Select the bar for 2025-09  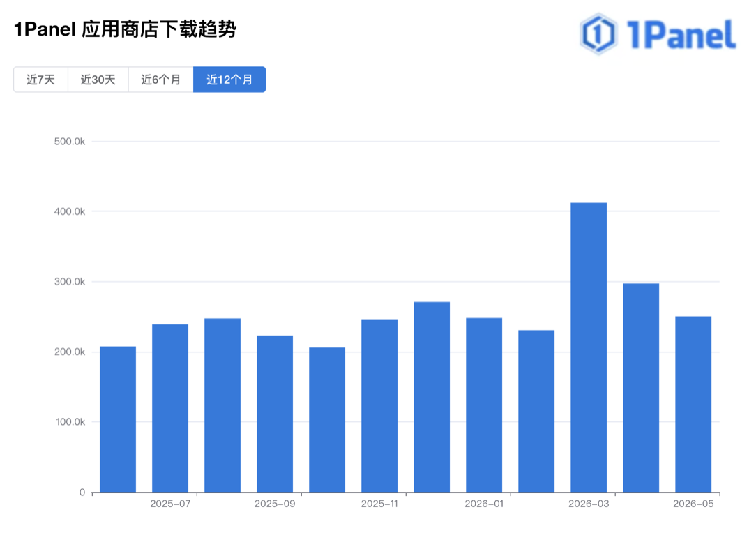click(275, 414)
